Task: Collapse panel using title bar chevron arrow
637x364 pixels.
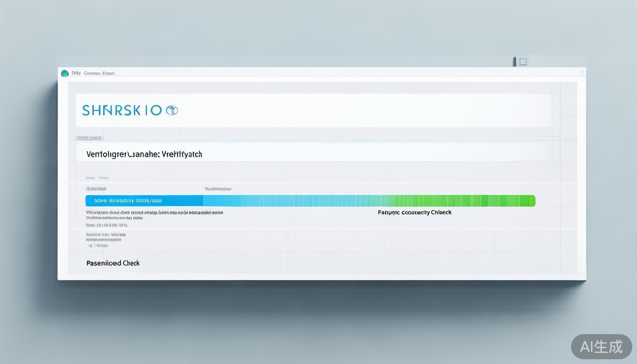Action: point(582,73)
